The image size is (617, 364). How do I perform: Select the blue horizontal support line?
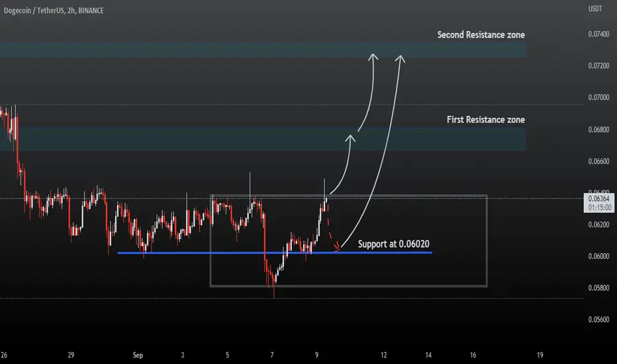[x=275, y=253]
